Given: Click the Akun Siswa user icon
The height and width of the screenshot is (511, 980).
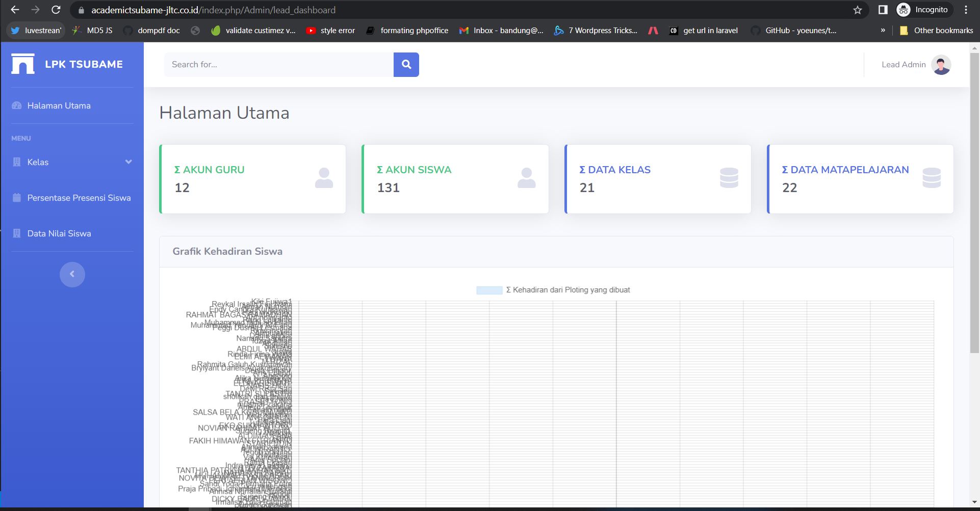Looking at the screenshot, I should tap(526, 178).
